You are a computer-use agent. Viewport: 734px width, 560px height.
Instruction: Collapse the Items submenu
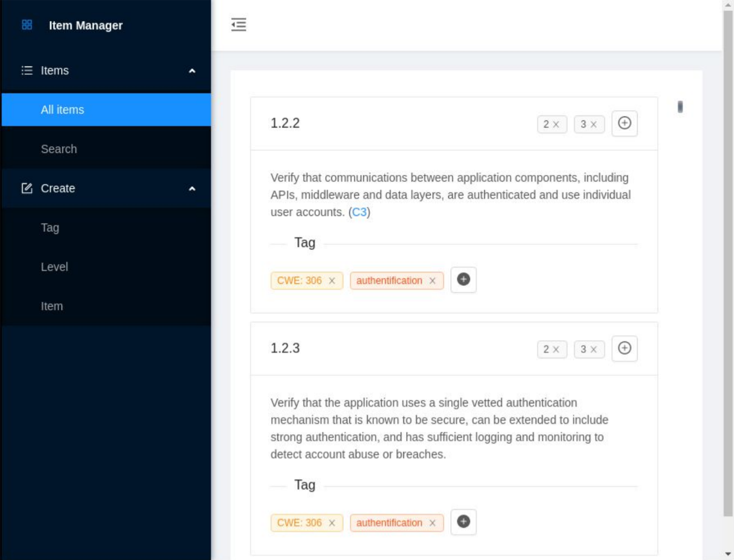(x=192, y=71)
